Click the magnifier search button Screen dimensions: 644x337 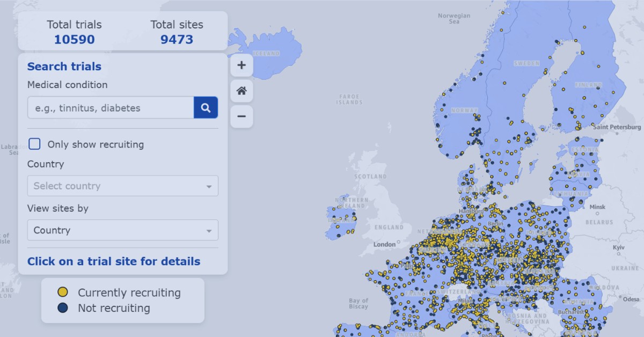(x=206, y=108)
